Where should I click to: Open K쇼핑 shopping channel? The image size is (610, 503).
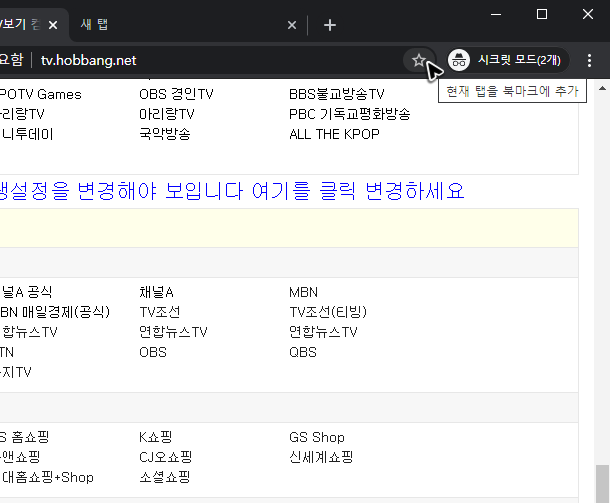(155, 437)
